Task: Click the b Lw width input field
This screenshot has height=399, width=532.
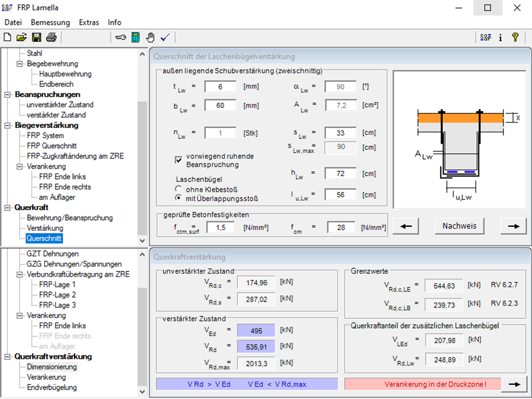Action: point(220,105)
